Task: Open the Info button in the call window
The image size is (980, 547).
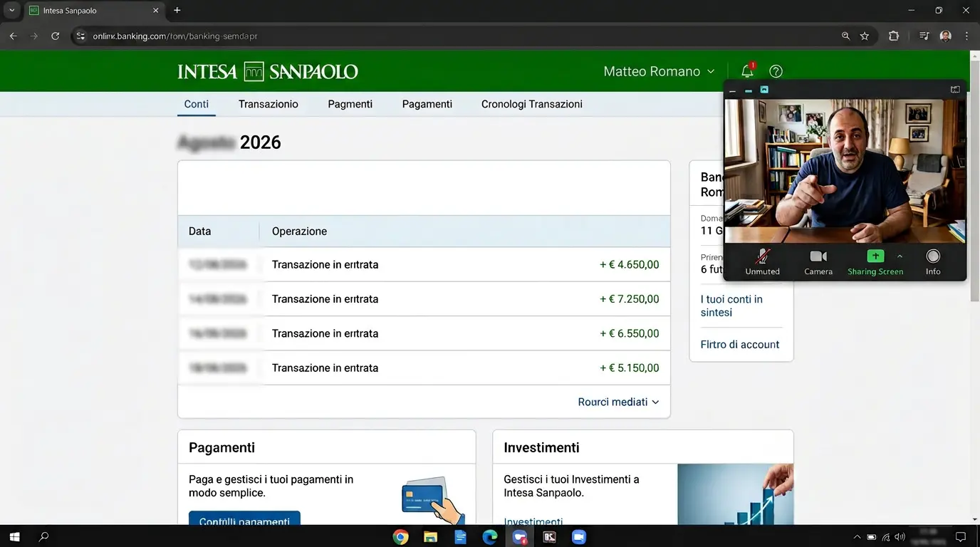Action: pos(933,263)
